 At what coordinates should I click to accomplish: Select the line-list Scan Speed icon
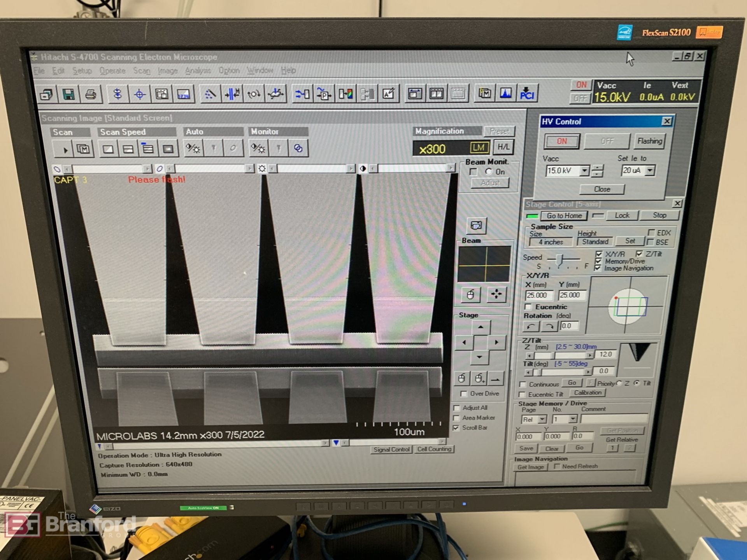148,149
